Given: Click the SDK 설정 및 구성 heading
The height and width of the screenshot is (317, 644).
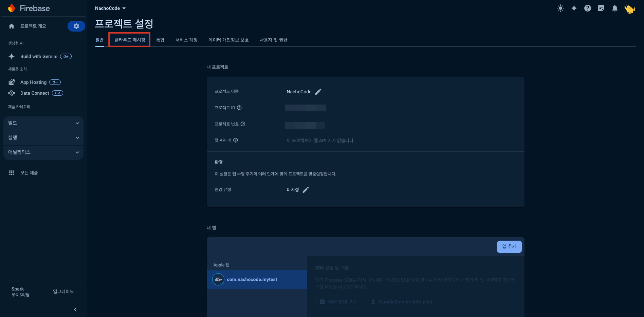Looking at the screenshot, I should [332, 268].
